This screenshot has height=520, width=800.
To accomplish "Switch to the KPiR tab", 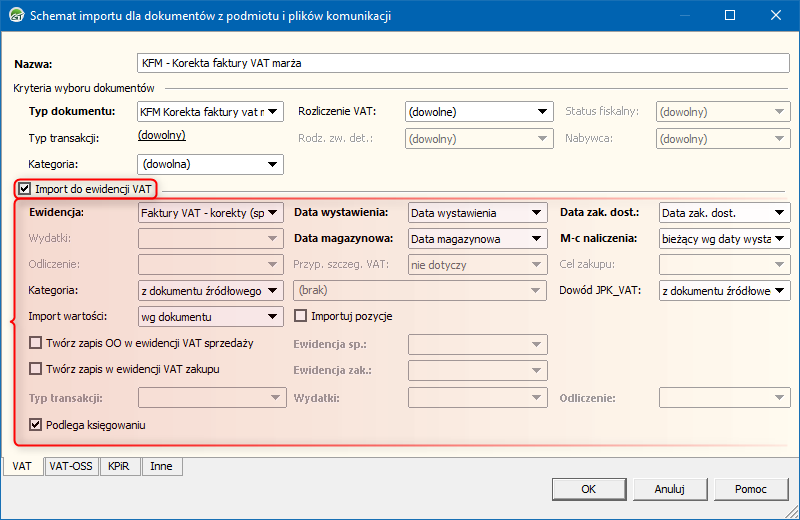I will pyautogui.click(x=119, y=466).
